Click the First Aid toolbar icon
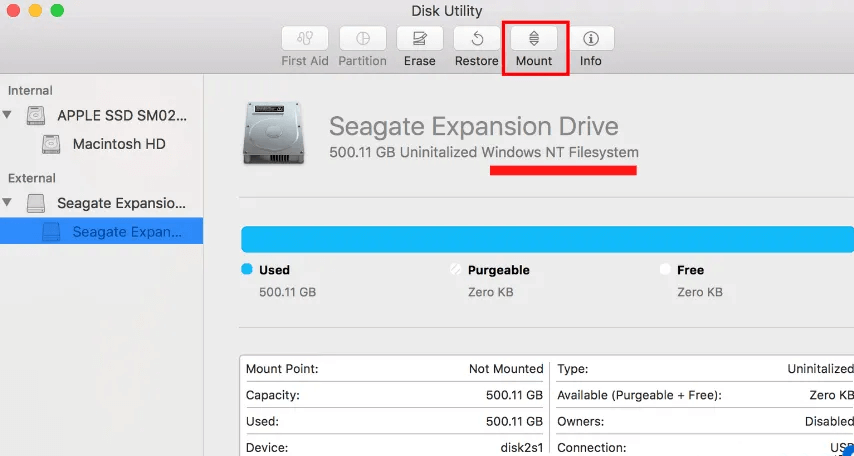Viewport: 854px width, 456px height. tap(305, 39)
